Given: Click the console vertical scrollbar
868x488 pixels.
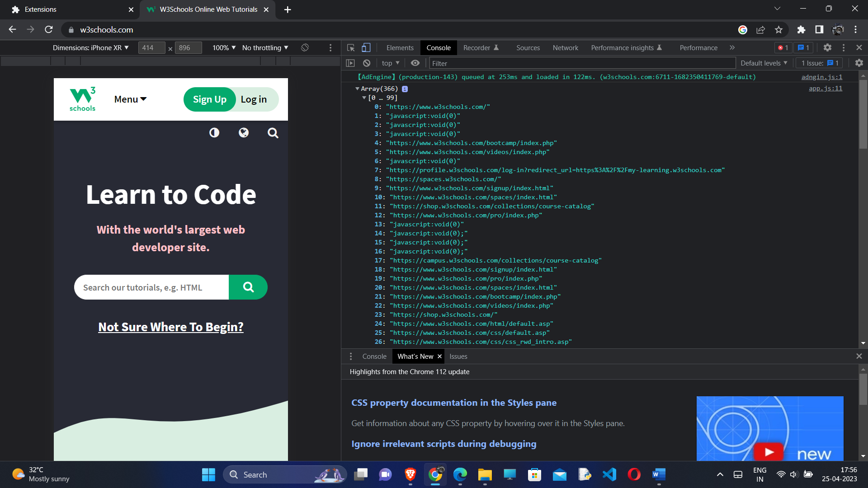Looking at the screenshot, I should click(x=863, y=115).
